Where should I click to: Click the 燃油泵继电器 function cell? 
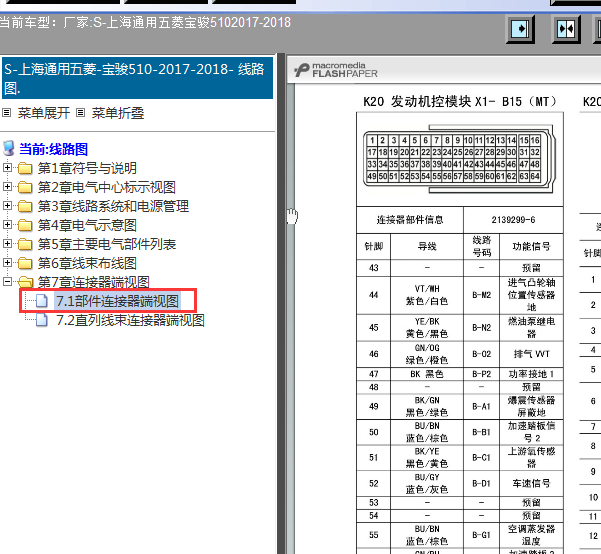pyautogui.click(x=531, y=327)
